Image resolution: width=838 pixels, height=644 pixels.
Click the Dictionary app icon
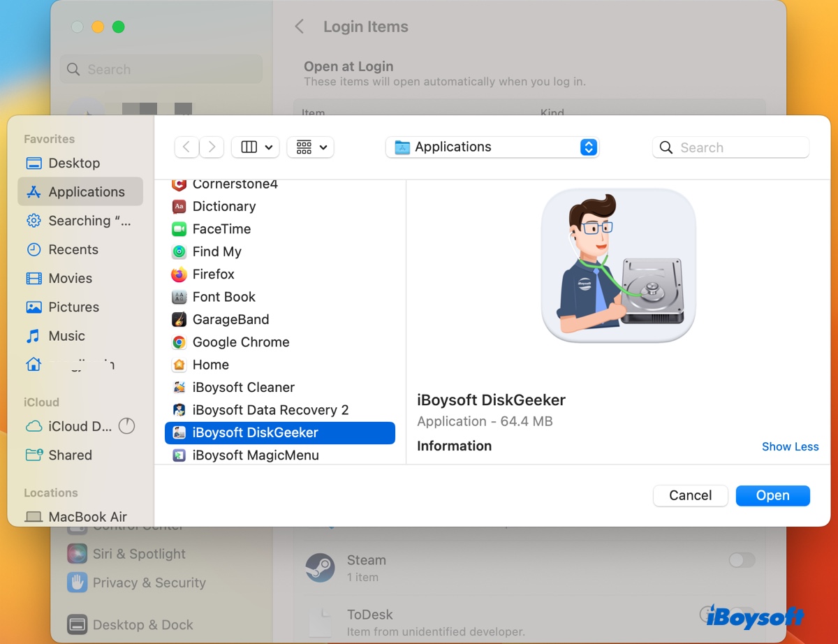pyautogui.click(x=179, y=207)
